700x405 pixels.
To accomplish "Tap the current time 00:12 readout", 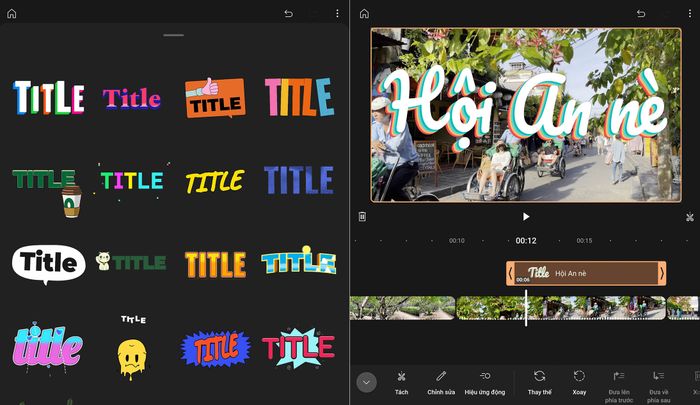I will point(526,241).
